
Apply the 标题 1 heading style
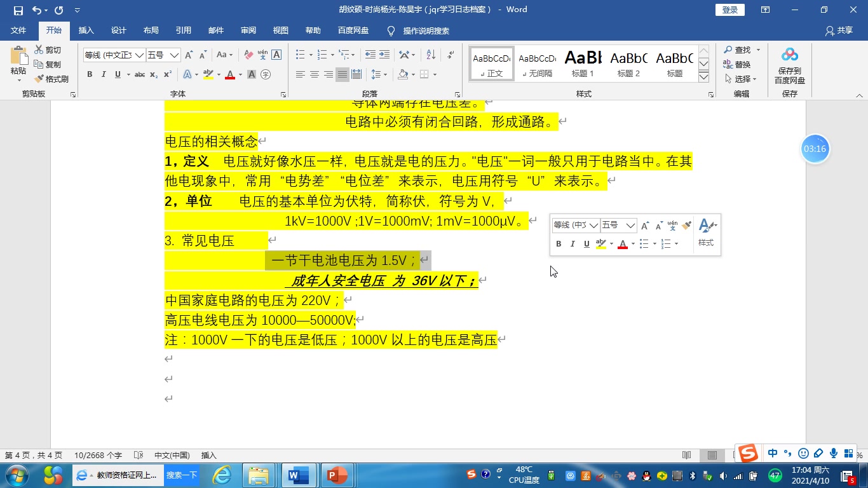[x=583, y=64]
